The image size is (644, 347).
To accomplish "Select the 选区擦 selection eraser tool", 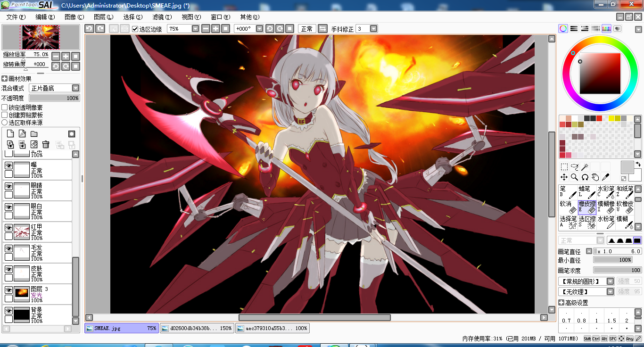I will tap(587, 222).
